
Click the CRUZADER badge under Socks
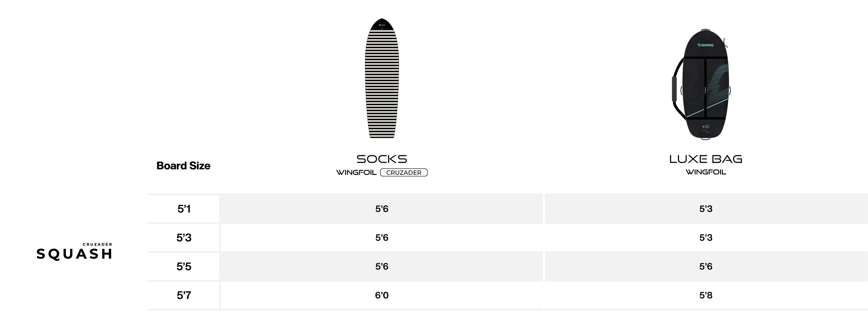(x=404, y=173)
